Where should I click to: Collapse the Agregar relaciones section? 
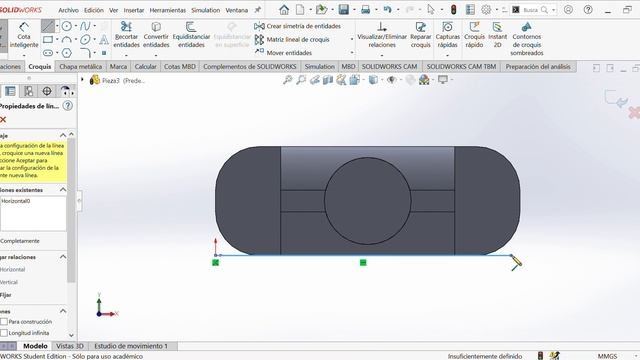(x=63, y=257)
